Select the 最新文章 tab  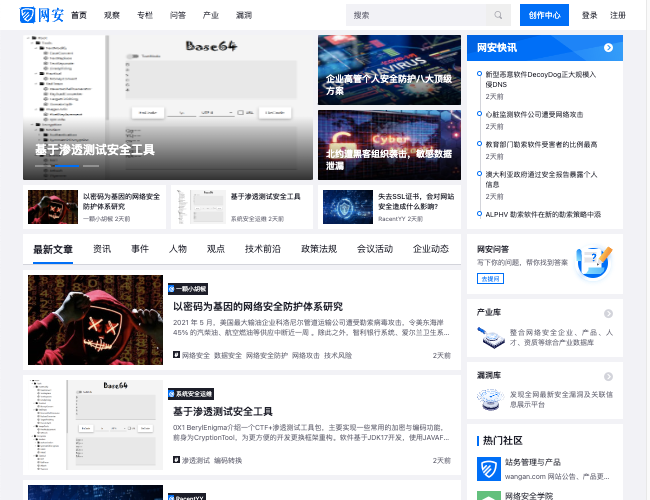pos(53,249)
